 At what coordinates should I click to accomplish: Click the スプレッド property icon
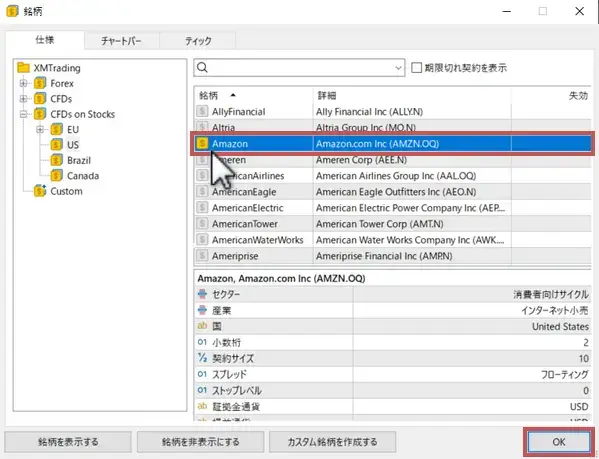click(x=202, y=374)
